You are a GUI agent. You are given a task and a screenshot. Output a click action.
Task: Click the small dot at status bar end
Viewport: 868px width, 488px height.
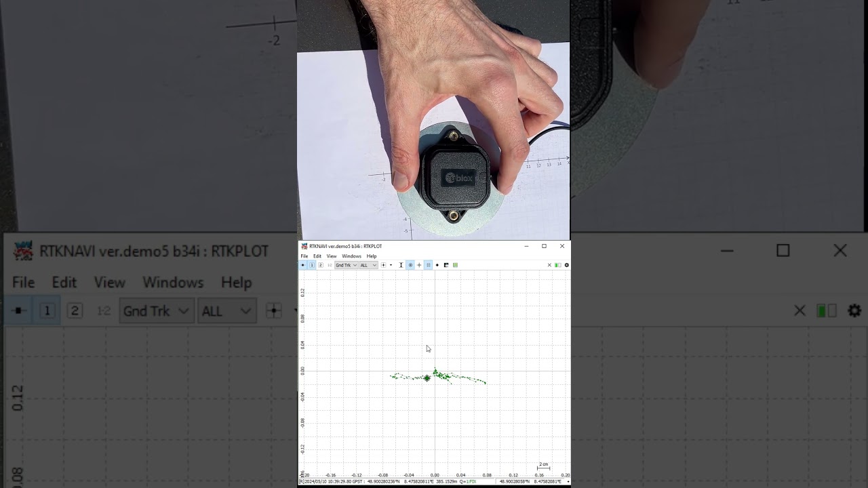click(567, 481)
